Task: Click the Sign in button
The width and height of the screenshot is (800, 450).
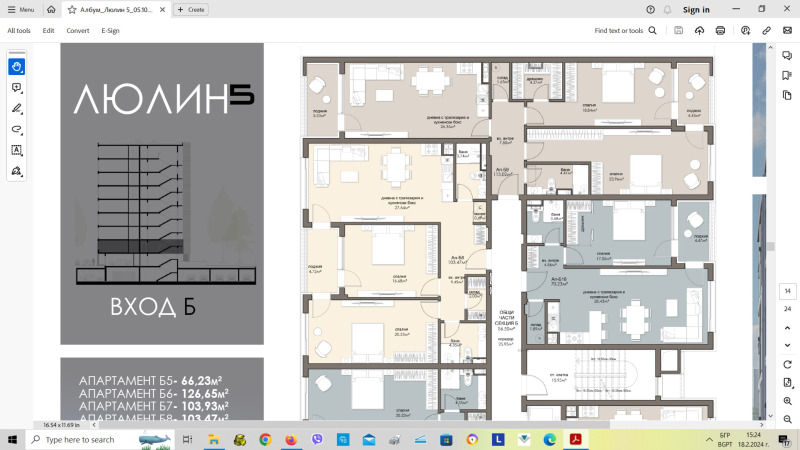Action: pyautogui.click(x=696, y=10)
